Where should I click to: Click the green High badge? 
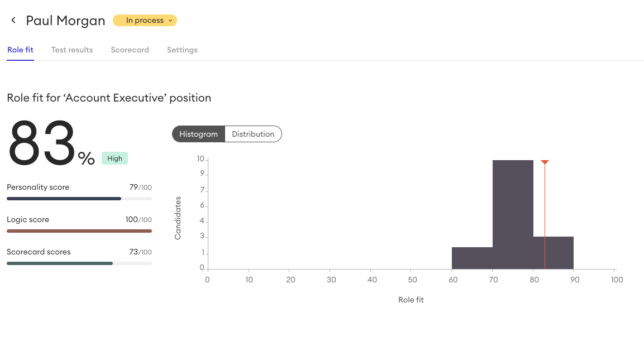click(x=115, y=158)
